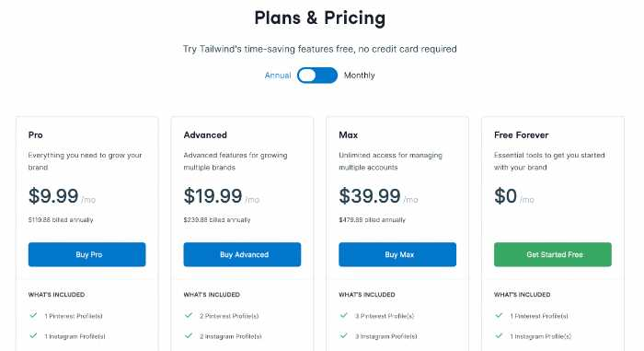This screenshot has height=351, width=644.
Task: Click checkmark beside Pro's 1 Instagram Profile
Action: click(33, 335)
